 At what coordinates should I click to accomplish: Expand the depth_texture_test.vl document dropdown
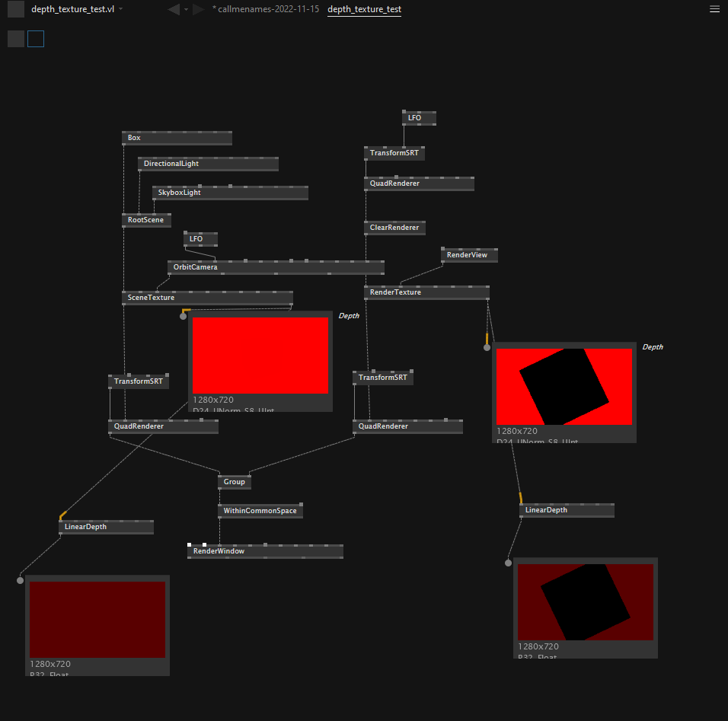click(x=121, y=9)
